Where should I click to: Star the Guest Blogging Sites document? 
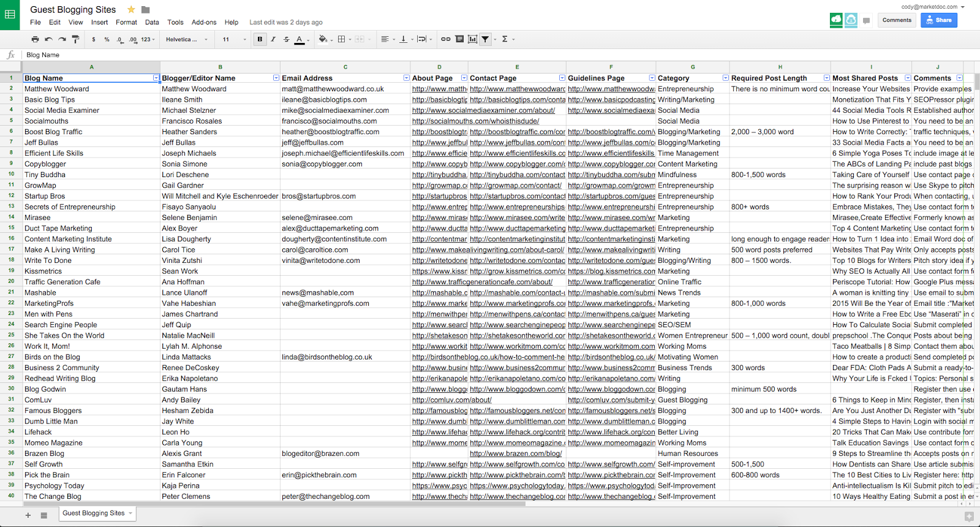131,9
